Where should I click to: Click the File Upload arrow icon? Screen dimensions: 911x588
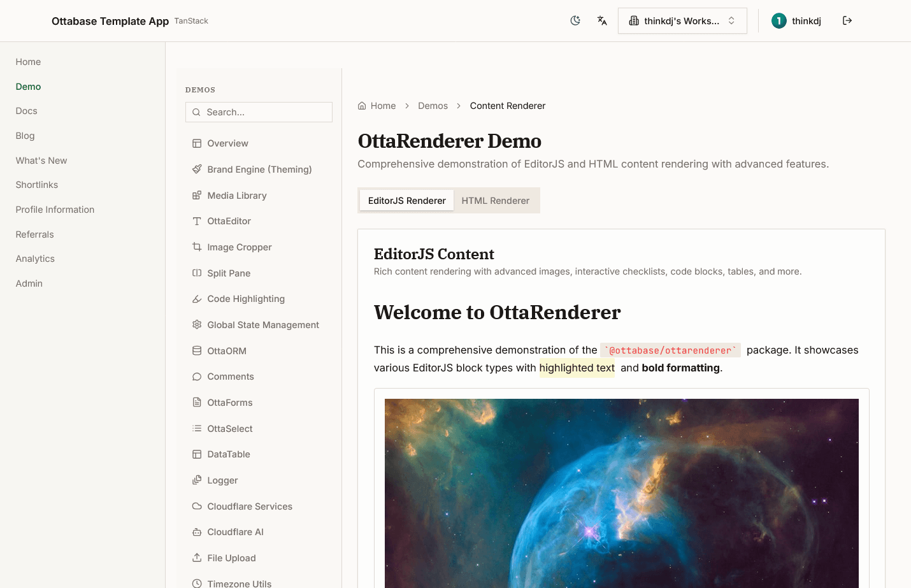pos(197,558)
